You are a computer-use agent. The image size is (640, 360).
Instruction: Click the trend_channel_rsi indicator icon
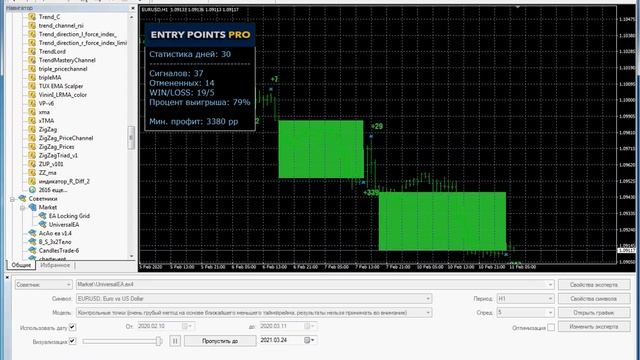pos(32,25)
